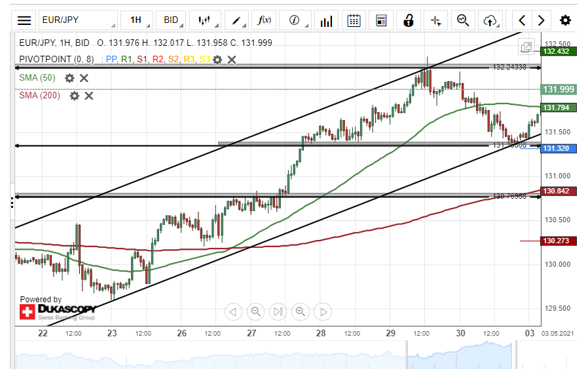
Task: Open the cloud upload options
Action: pos(490,20)
